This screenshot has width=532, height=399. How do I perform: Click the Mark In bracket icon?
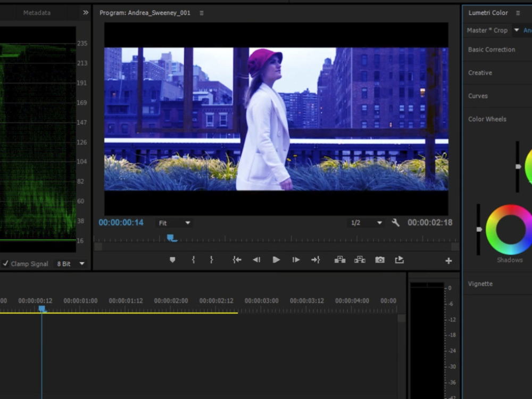(194, 260)
